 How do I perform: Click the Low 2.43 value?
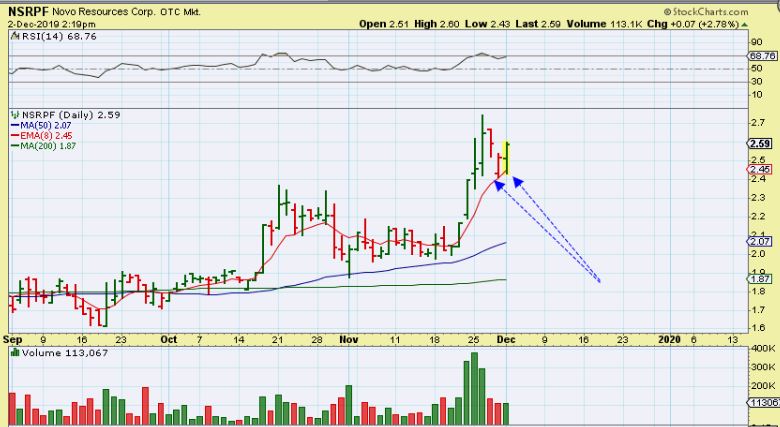[x=488, y=24]
